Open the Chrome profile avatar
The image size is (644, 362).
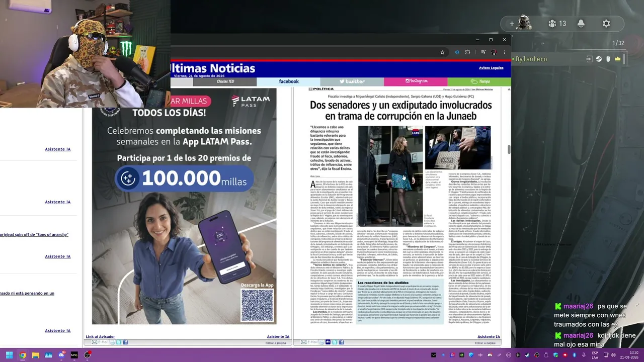pyautogui.click(x=494, y=52)
